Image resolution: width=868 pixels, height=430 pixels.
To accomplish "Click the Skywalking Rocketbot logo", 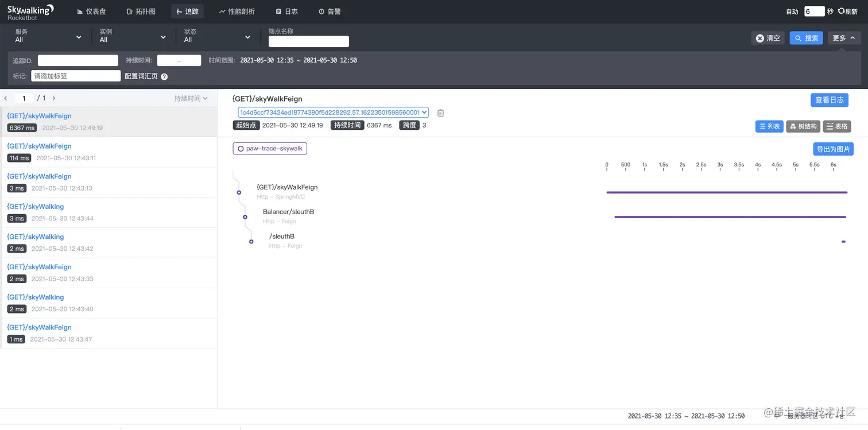I will (x=30, y=11).
